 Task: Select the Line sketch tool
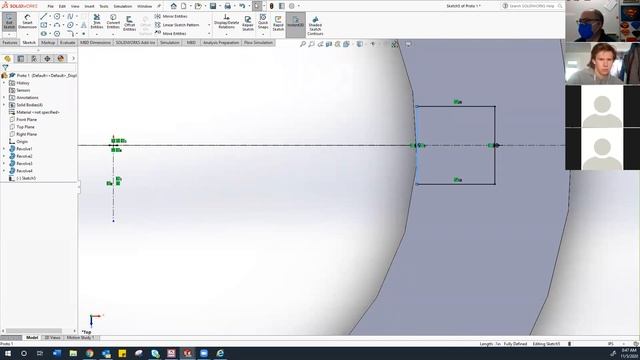44,16
